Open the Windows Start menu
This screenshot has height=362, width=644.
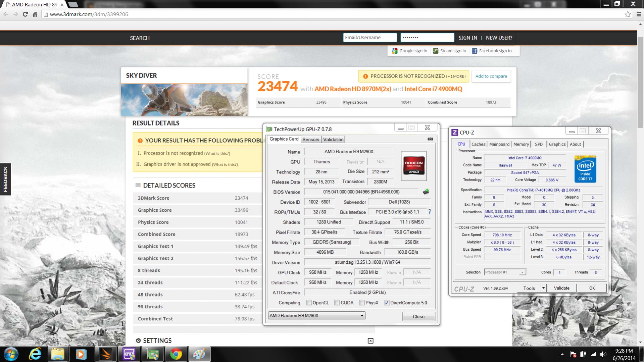[x=11, y=354]
